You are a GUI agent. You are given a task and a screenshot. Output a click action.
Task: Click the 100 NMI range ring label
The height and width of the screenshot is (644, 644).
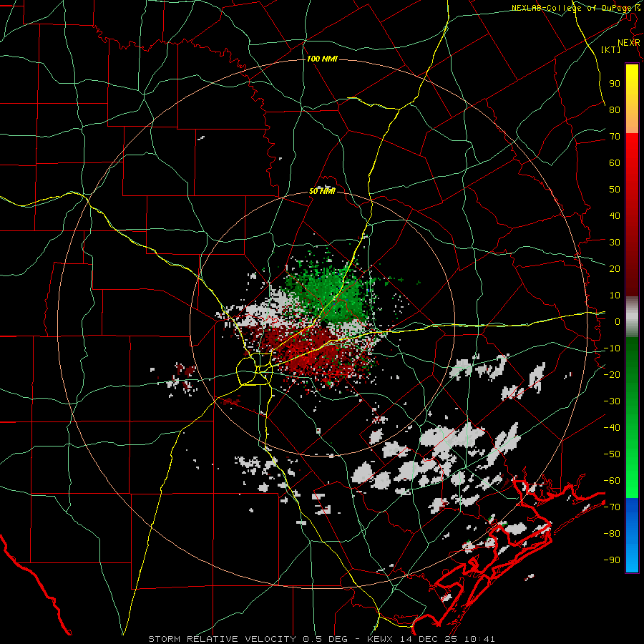point(322,59)
